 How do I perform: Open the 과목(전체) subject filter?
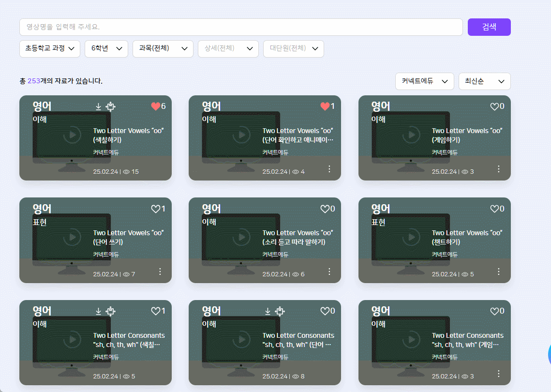163,49
